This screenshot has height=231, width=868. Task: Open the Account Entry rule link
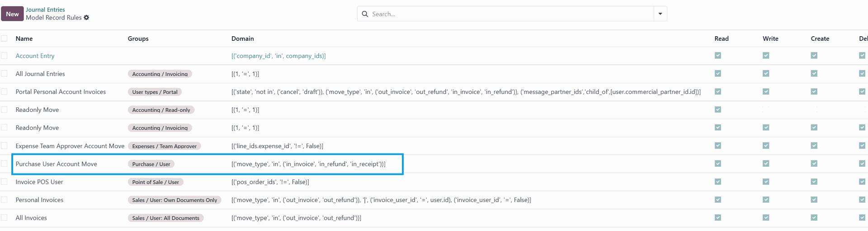(35, 56)
